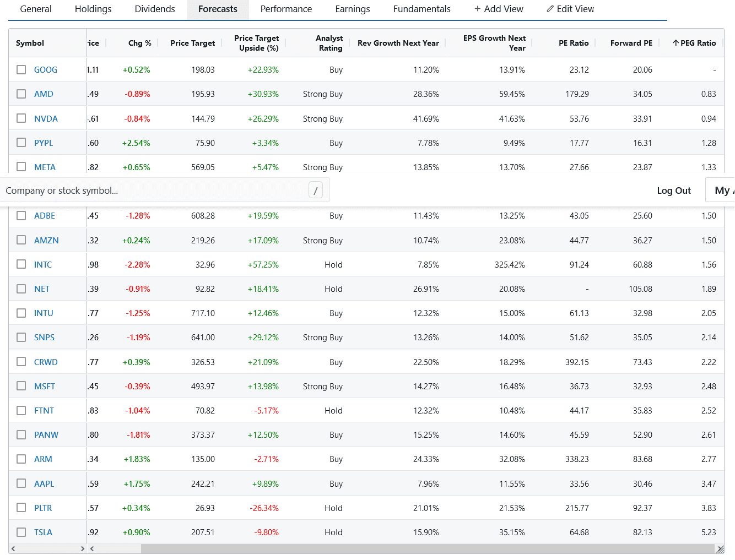Open the SNPS stock link

pos(44,338)
